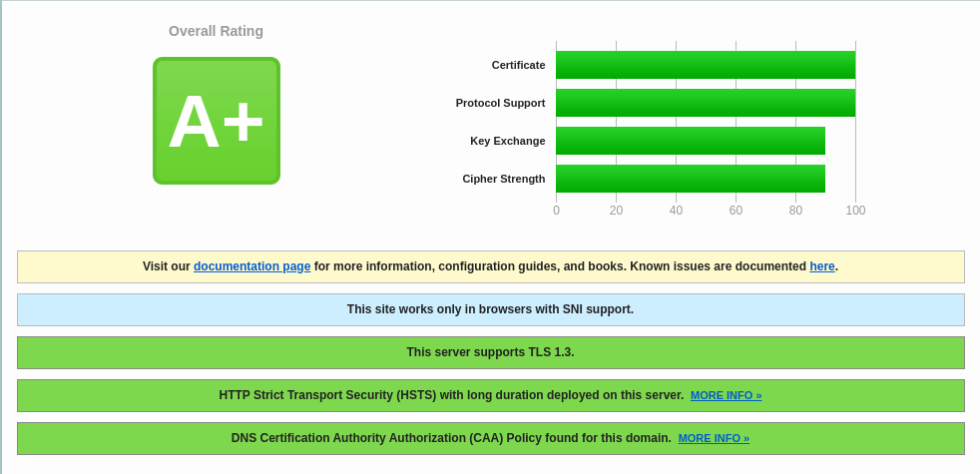
Task: Click the Key Exchange score bar
Action: tap(690, 141)
